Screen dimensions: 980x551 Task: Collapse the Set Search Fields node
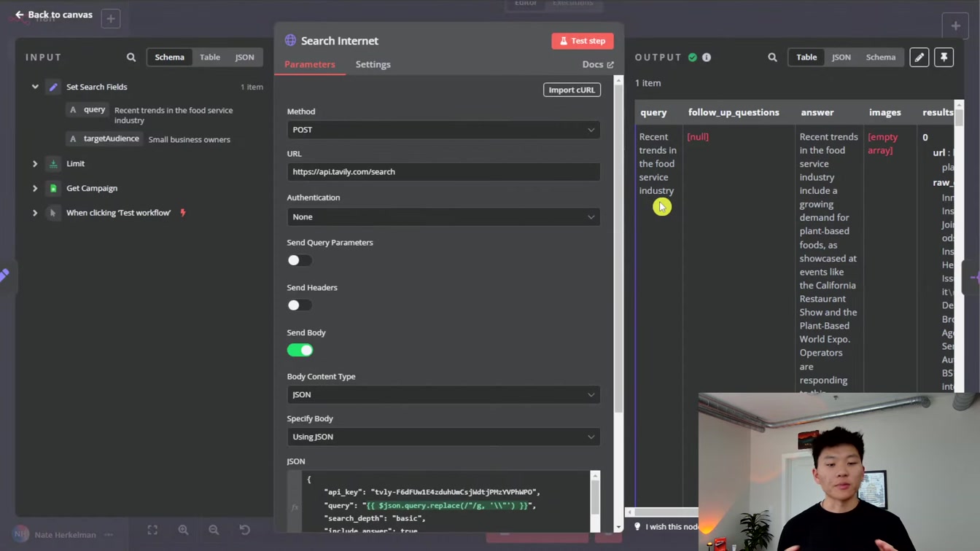pos(35,87)
